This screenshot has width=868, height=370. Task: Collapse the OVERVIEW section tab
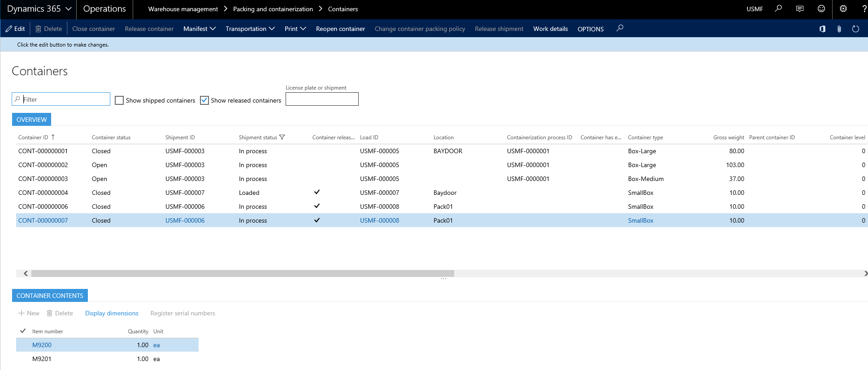tap(31, 120)
